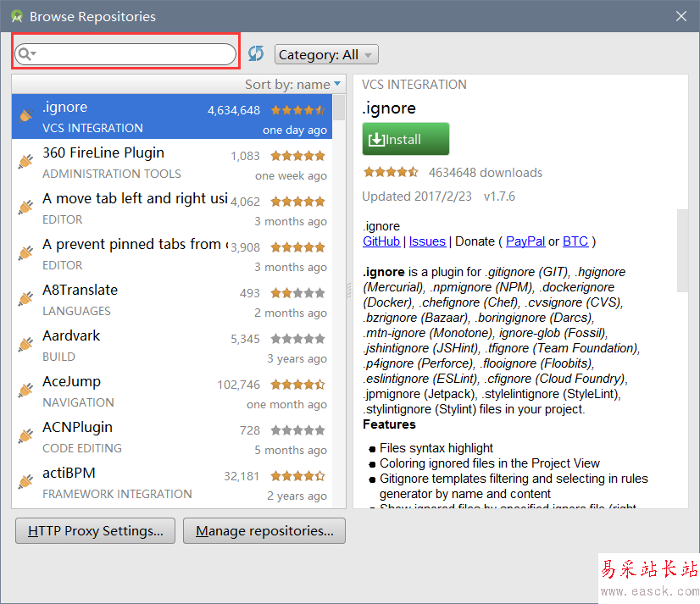
Task: Open the BTC donate link
Action: tap(575, 241)
